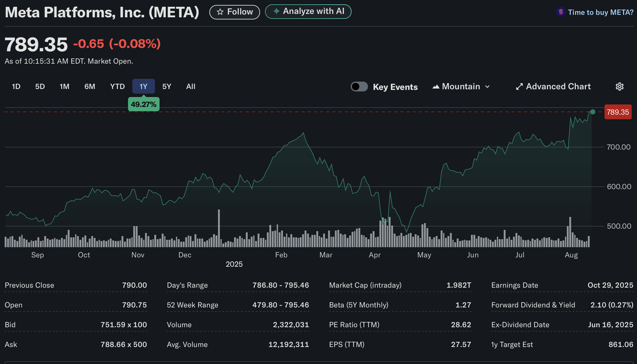This screenshot has width=637, height=364.
Task: Click the tall December volume bar
Action: [x=219, y=228]
